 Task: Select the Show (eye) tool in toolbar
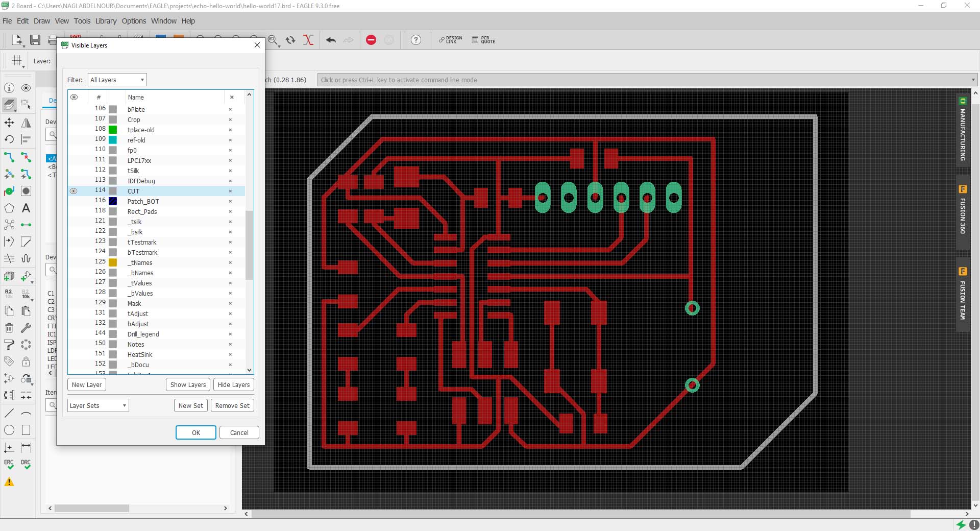(26, 88)
